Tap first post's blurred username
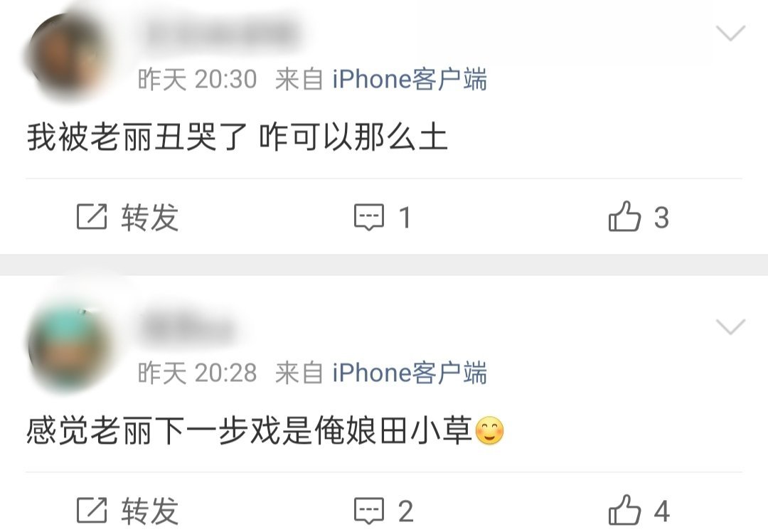768x532 pixels. click(x=221, y=34)
